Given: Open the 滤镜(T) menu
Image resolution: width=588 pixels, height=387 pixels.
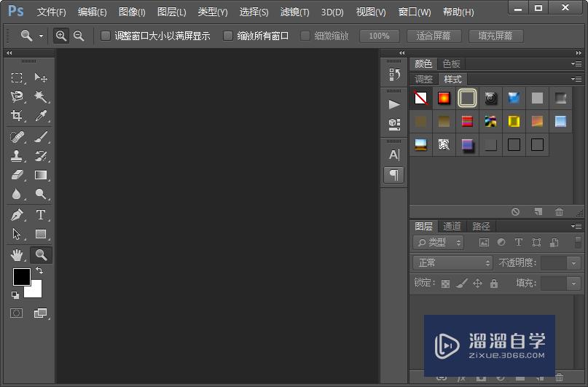Looking at the screenshot, I should click(x=295, y=12).
